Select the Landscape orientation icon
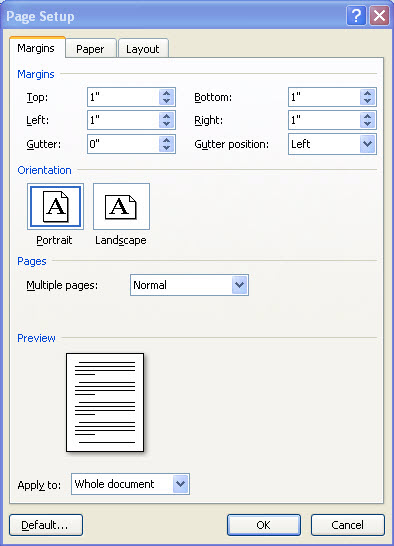This screenshot has height=546, width=394. (121, 206)
